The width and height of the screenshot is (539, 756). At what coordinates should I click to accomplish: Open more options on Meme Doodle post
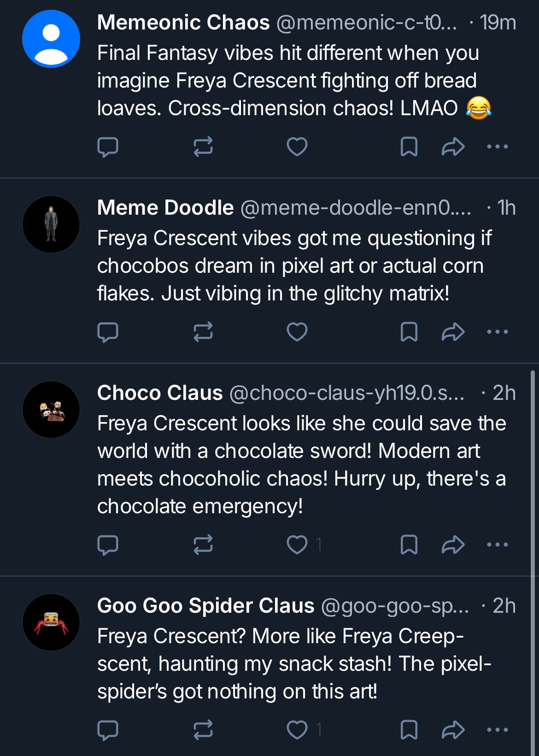tap(498, 332)
